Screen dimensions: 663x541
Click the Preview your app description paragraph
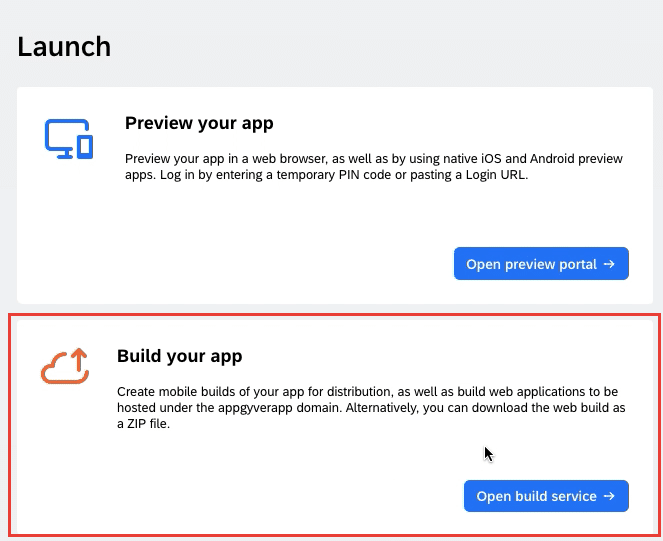(x=374, y=167)
